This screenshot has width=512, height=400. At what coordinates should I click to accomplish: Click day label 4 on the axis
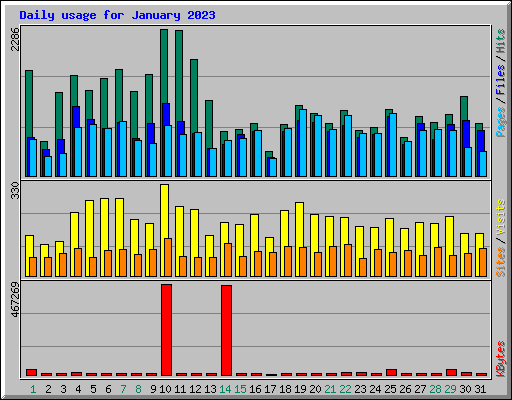pos(78,389)
